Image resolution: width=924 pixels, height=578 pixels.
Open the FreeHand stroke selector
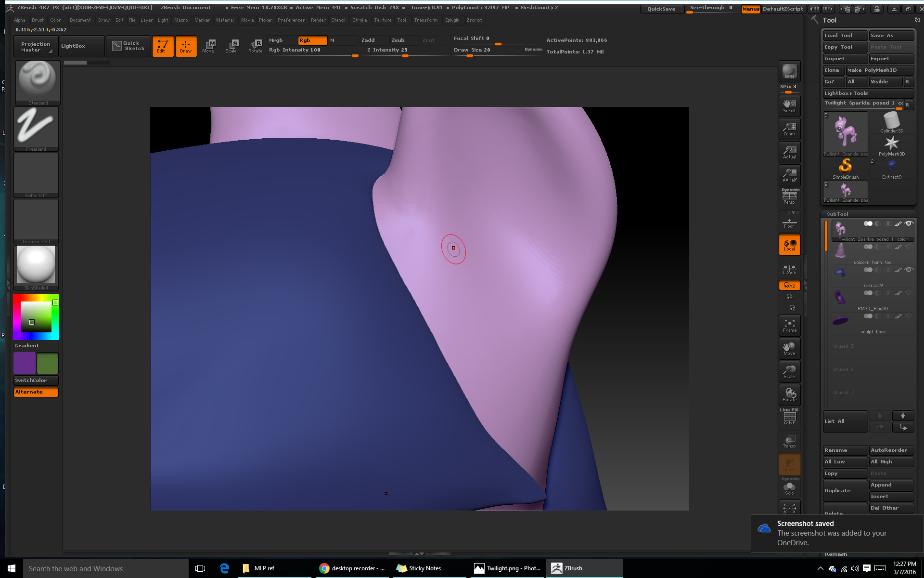36,128
